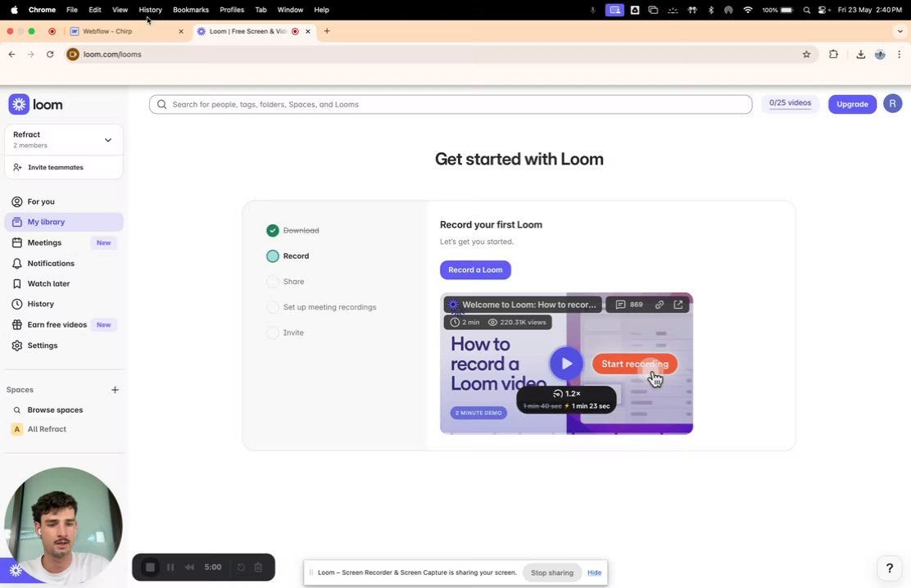This screenshot has width=911, height=588.
Task: Play the Welcome to Loom video
Action: pyautogui.click(x=566, y=364)
